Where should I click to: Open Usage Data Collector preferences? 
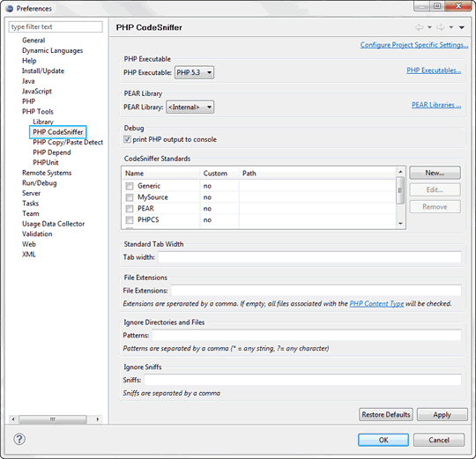54,224
